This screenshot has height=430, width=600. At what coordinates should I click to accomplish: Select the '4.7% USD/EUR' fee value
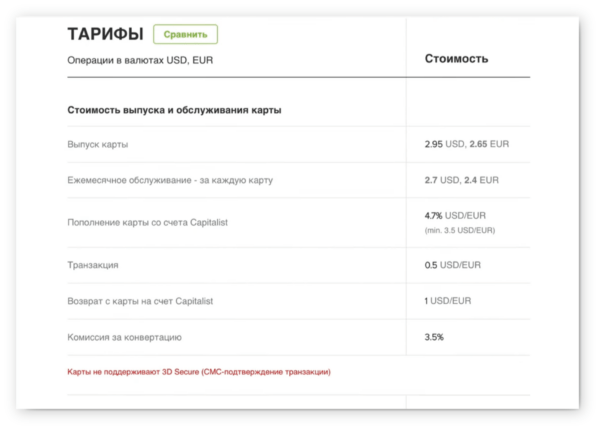[x=455, y=216]
